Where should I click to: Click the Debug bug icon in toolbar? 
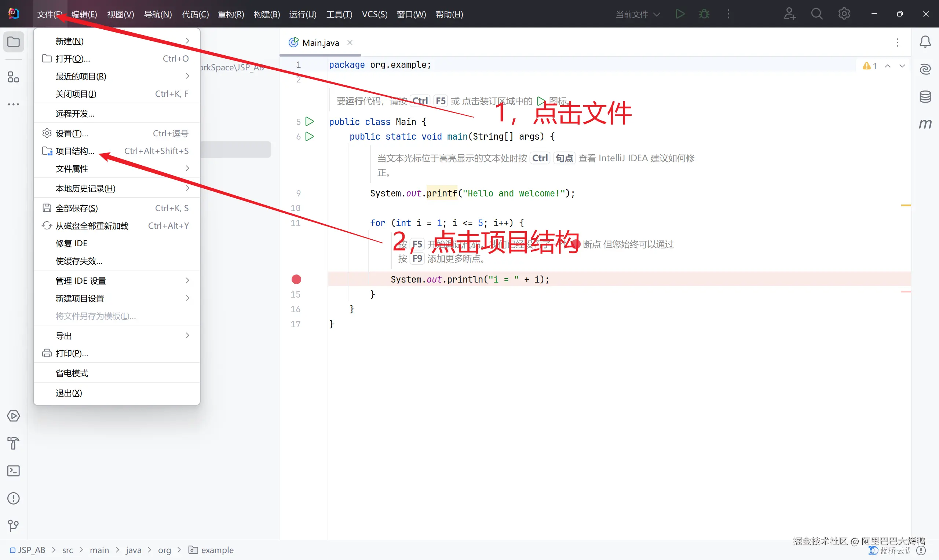[x=704, y=14]
